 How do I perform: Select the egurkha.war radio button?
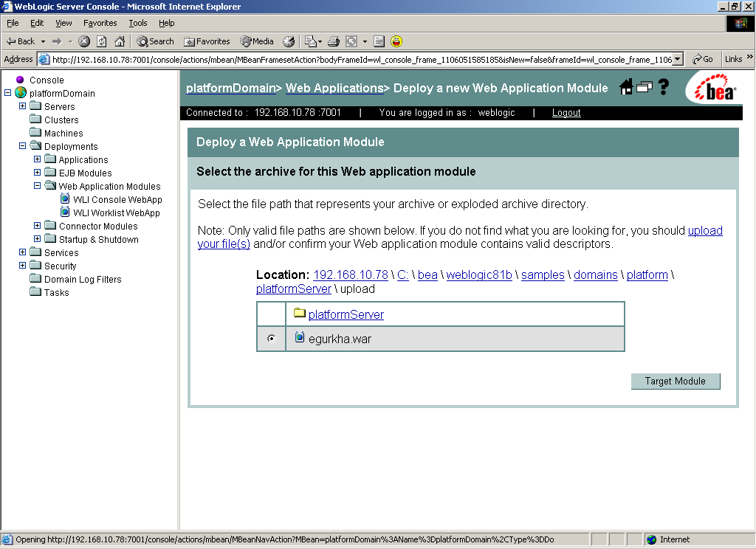click(x=272, y=339)
